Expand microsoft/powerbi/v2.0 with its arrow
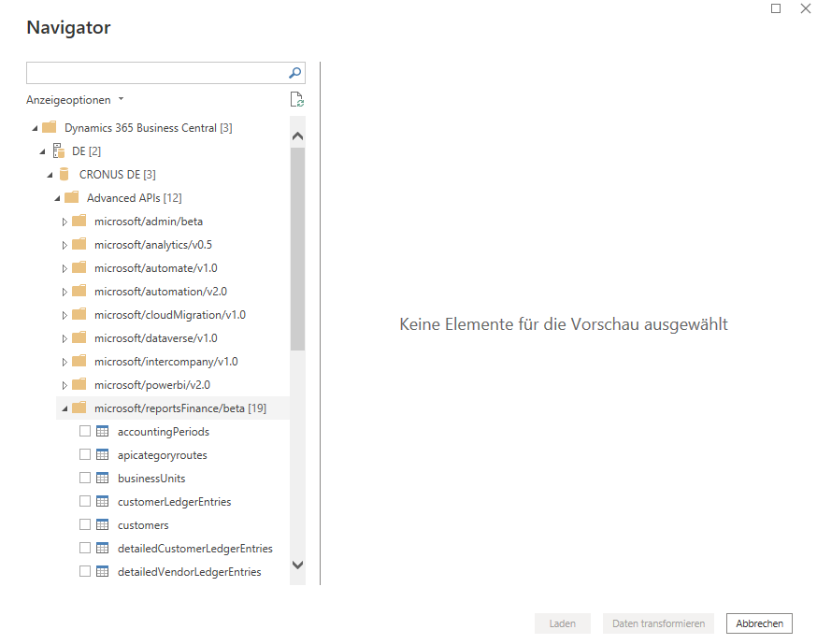This screenshot has width=817, height=644. (x=64, y=386)
